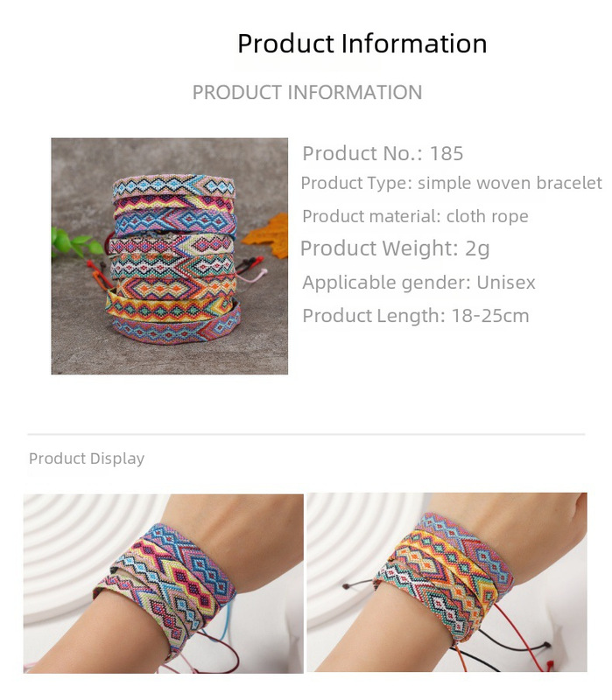Click the bottom bracelet in the stack

point(178,330)
